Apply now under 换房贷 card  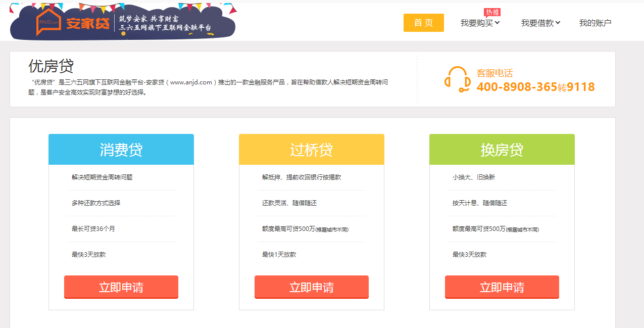tap(502, 287)
